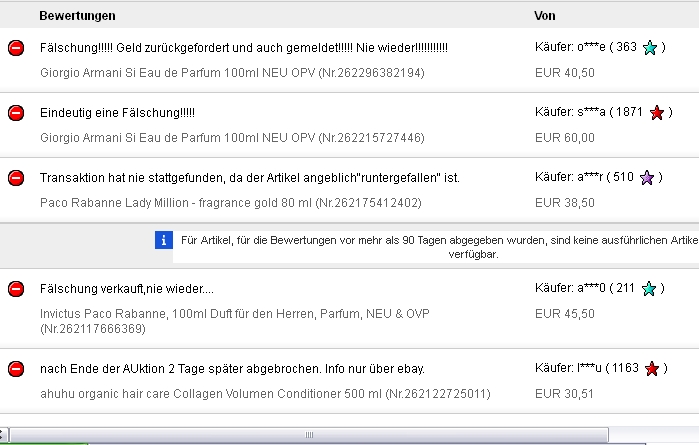The width and height of the screenshot is (699, 445).
Task: Click the blue info icon
Action: pyautogui.click(x=163, y=241)
